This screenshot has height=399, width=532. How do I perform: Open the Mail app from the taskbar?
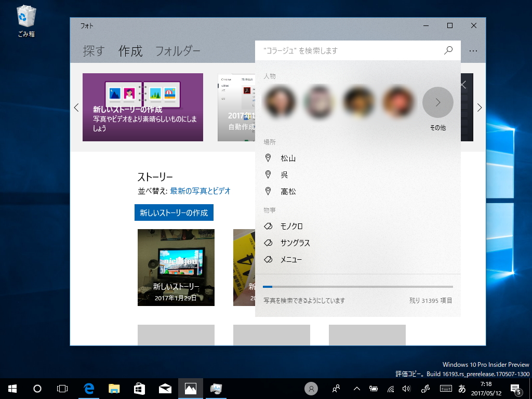[x=165, y=388]
